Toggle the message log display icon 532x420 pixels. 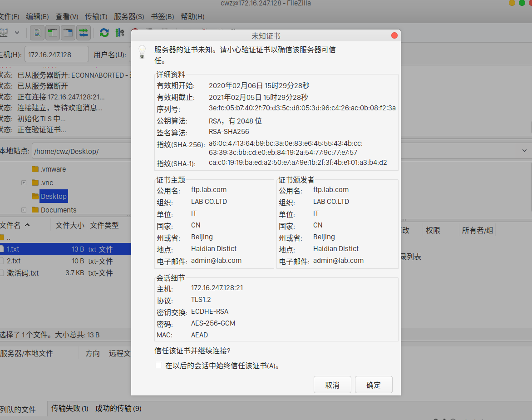(37, 33)
